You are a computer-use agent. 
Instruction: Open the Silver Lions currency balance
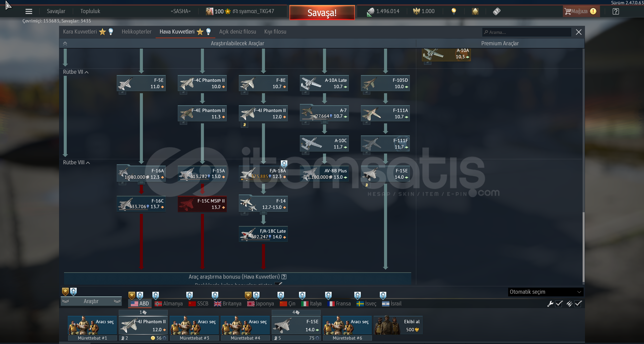pyautogui.click(x=383, y=11)
